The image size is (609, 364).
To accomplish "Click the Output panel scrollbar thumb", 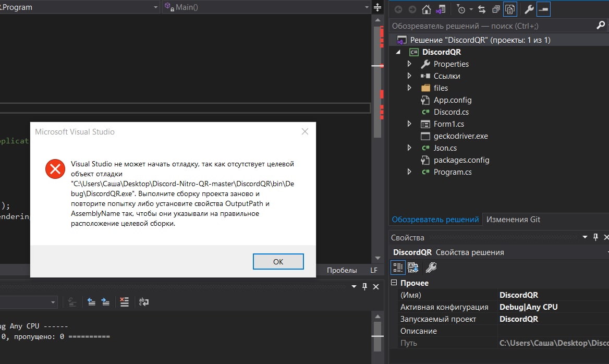I will (x=377, y=336).
